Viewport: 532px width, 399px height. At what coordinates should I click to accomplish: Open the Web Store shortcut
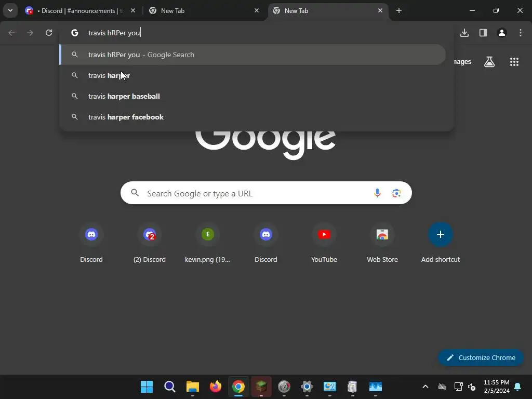(x=382, y=243)
